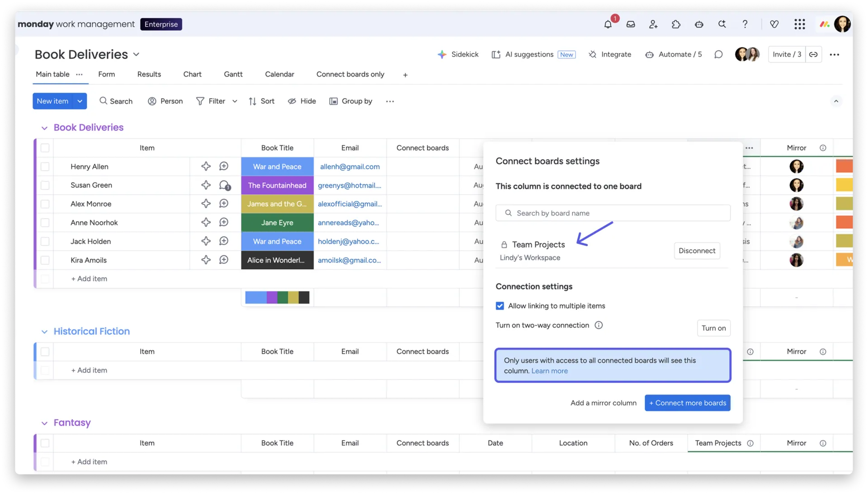The image size is (868, 494).
Task: Open the Learn more link
Action: 549,371
